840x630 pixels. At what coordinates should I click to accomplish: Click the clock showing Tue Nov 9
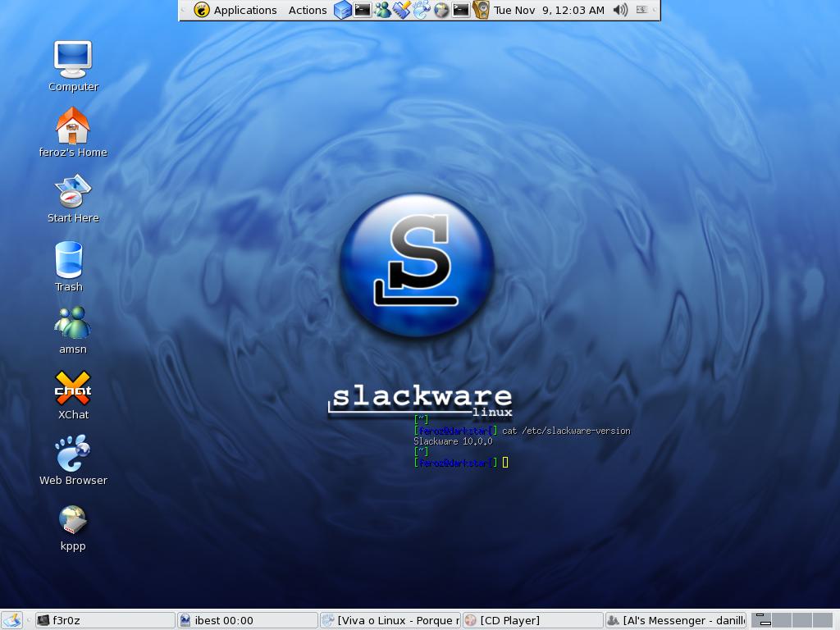(549, 10)
